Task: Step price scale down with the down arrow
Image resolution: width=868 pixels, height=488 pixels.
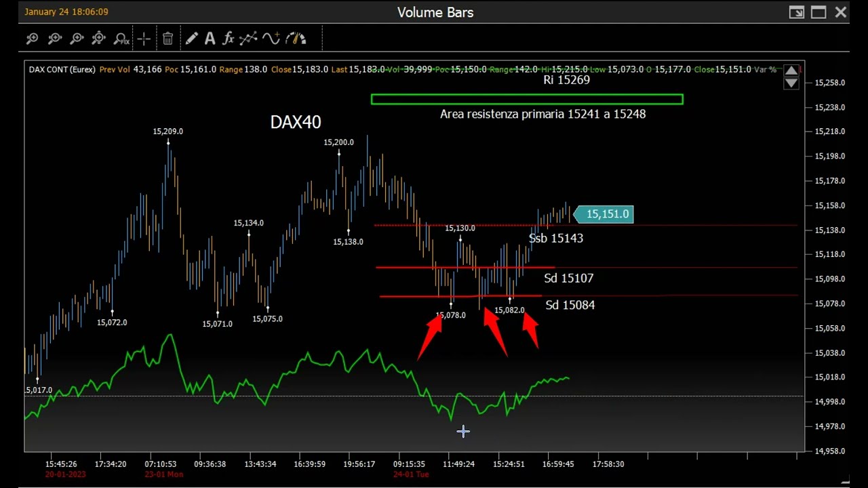Action: [791, 83]
